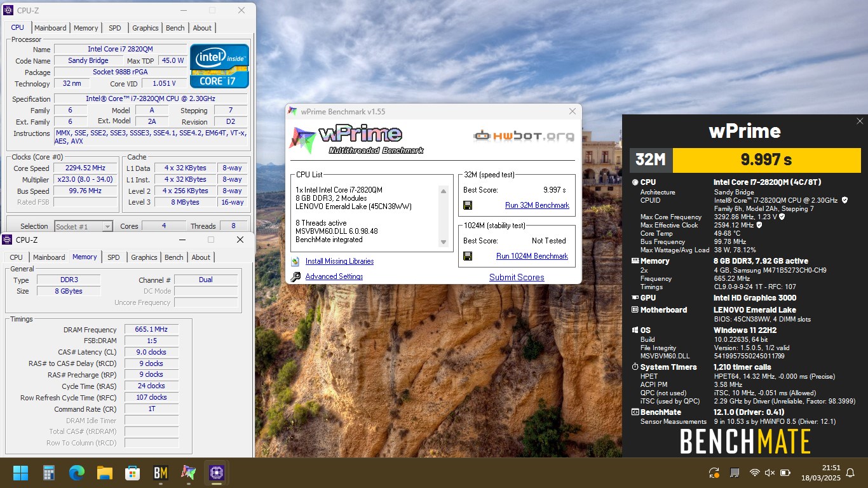868x488 pixels.
Task: Open SPD tab in CPU-Z timings window
Action: point(113,257)
